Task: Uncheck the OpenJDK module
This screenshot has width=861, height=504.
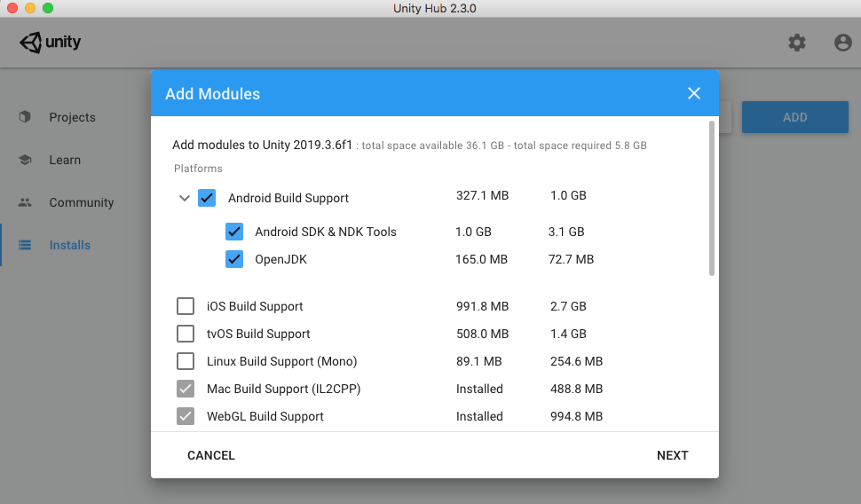Action: click(234, 259)
